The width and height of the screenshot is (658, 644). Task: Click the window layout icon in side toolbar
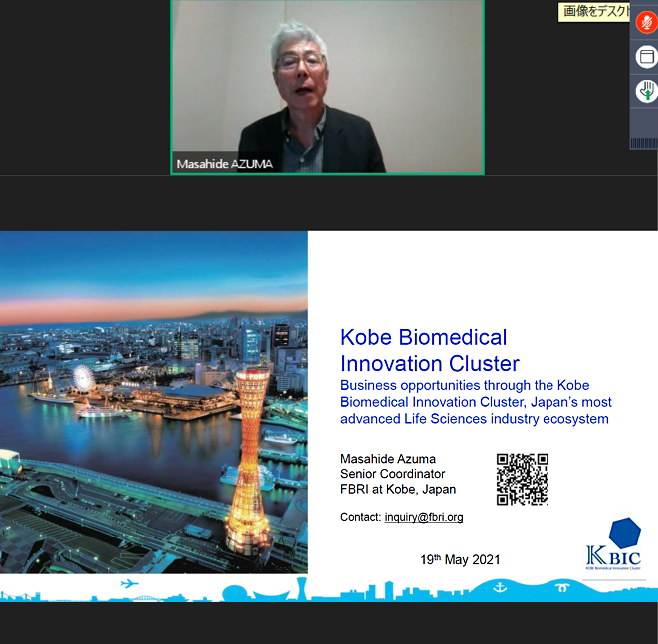pos(647,57)
